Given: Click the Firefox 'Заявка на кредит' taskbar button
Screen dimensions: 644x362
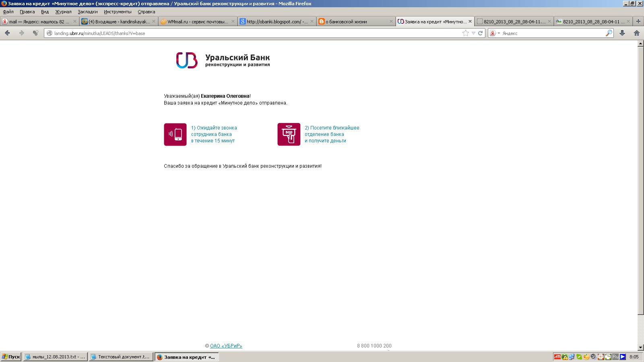Looking at the screenshot, I should (x=186, y=357).
